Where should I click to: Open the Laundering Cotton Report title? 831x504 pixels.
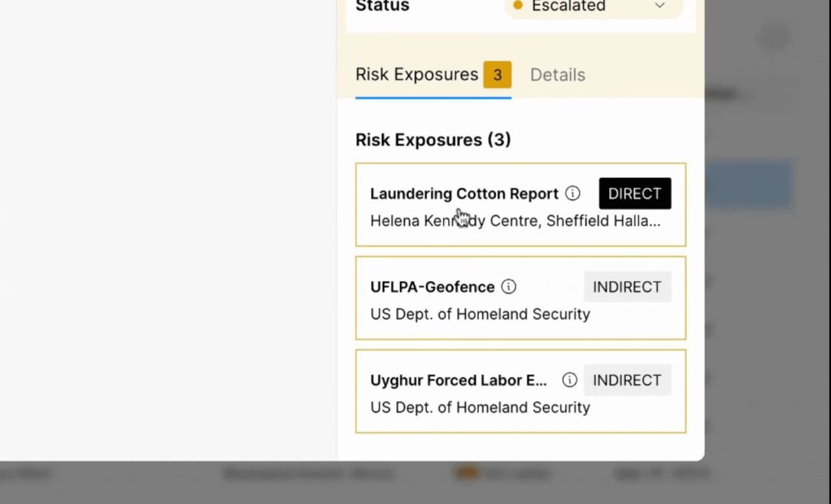[464, 193]
